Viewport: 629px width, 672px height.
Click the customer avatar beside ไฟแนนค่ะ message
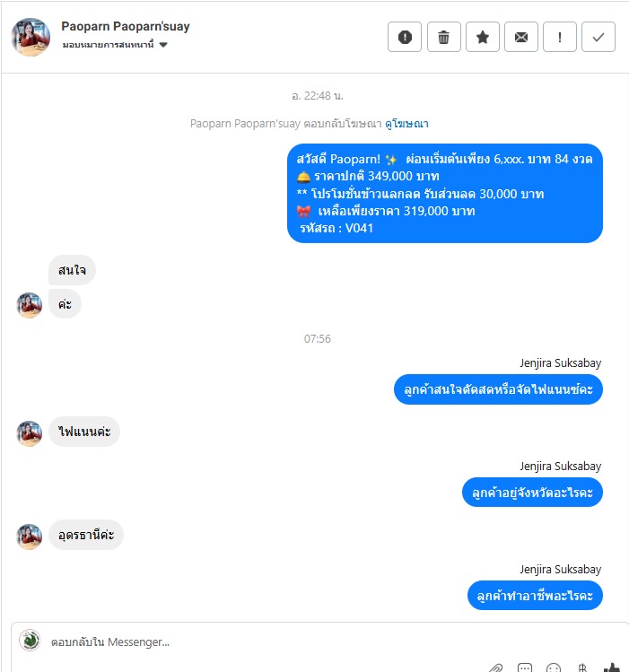[x=29, y=433]
